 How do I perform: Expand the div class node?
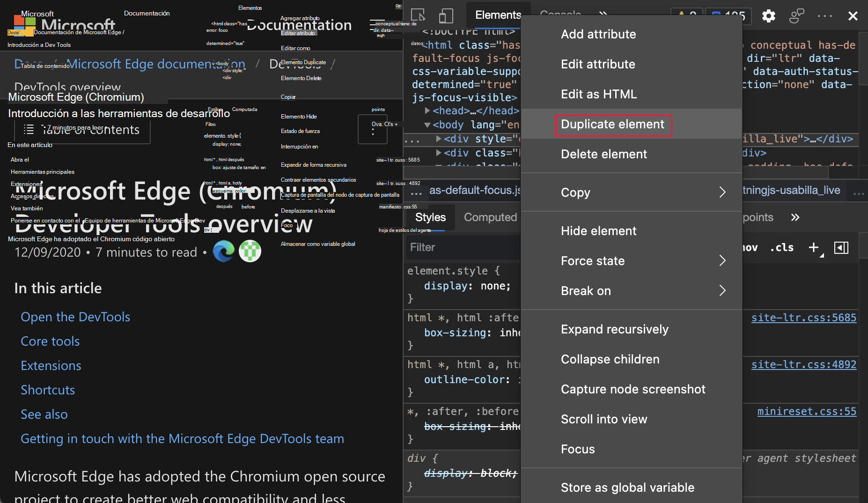(x=438, y=153)
